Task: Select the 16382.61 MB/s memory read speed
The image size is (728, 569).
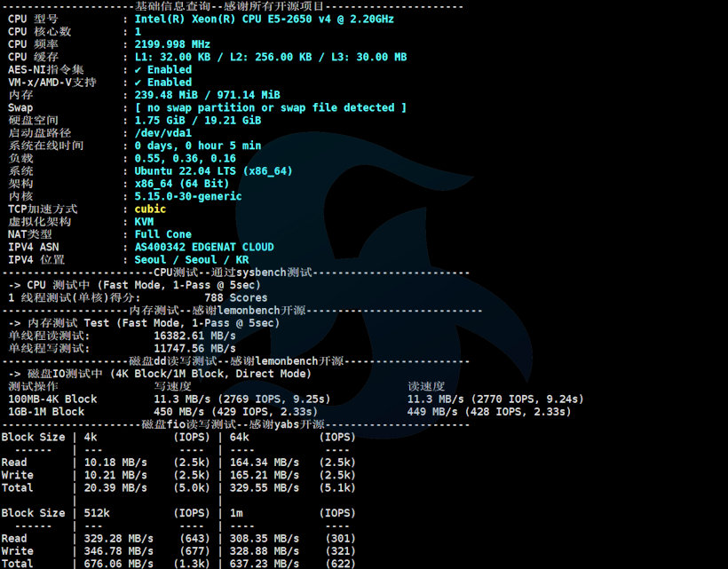Action: 194,336
